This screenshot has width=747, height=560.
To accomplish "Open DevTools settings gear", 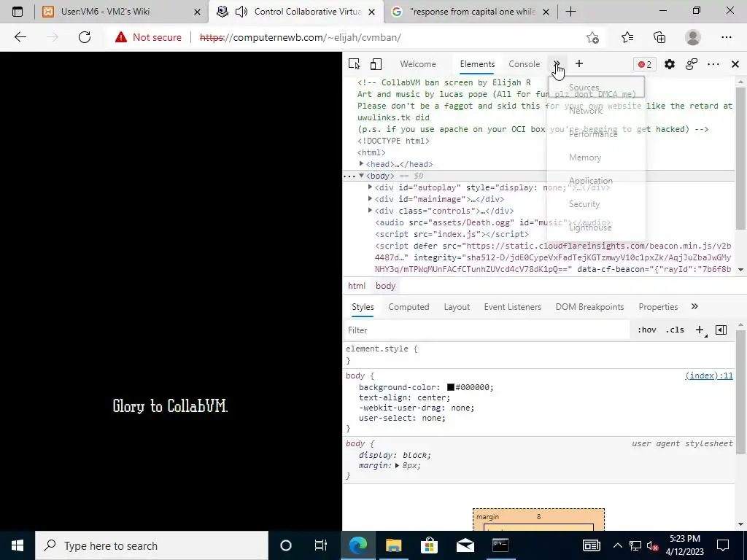I will coord(670,64).
